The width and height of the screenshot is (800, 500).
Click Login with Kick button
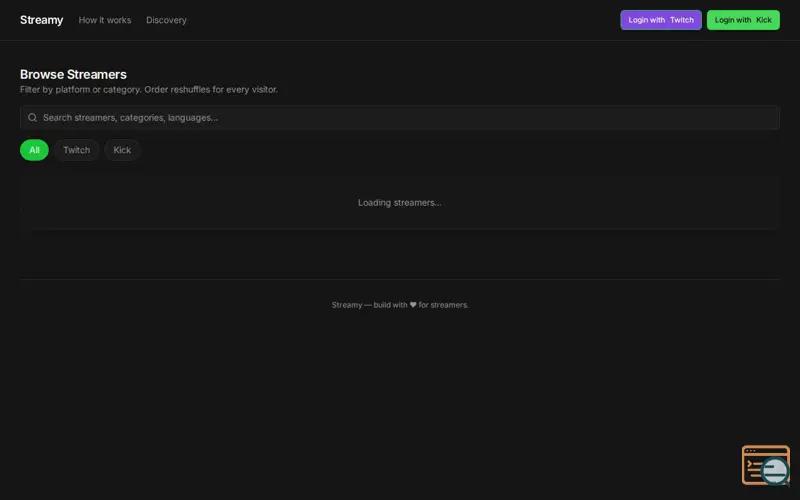click(743, 20)
